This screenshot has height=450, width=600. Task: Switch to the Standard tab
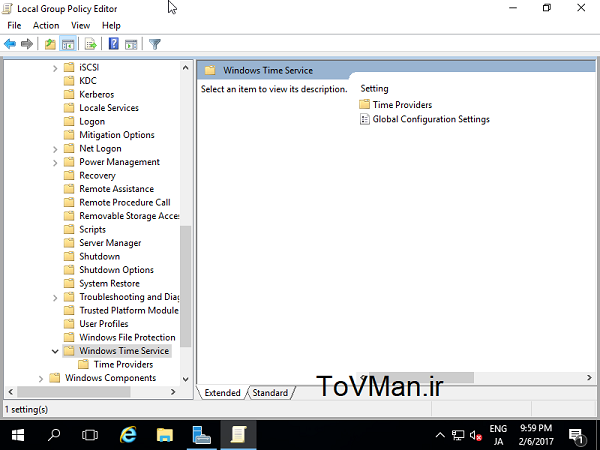click(x=270, y=393)
